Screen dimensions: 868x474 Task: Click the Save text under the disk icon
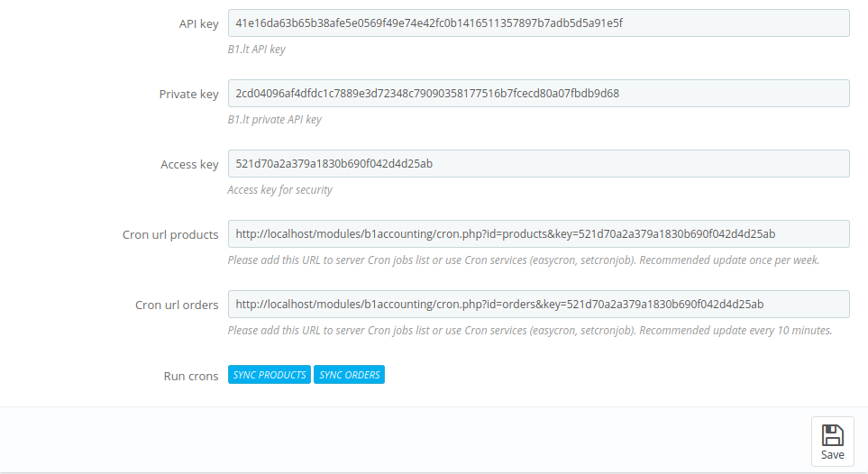pos(832,455)
